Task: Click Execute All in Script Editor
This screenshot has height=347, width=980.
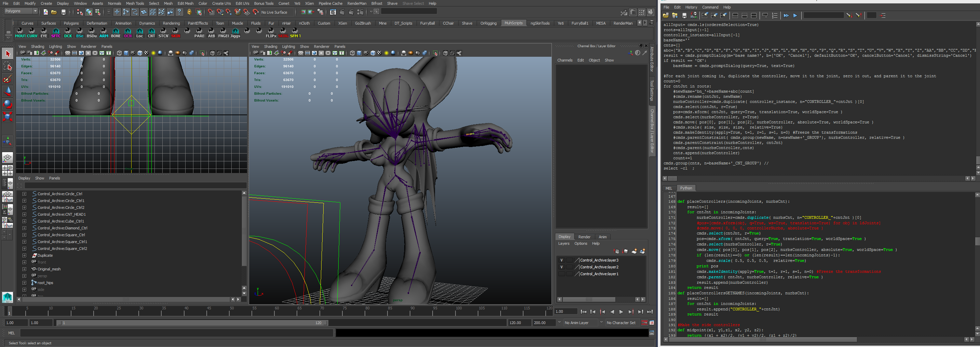Action: (x=786, y=16)
